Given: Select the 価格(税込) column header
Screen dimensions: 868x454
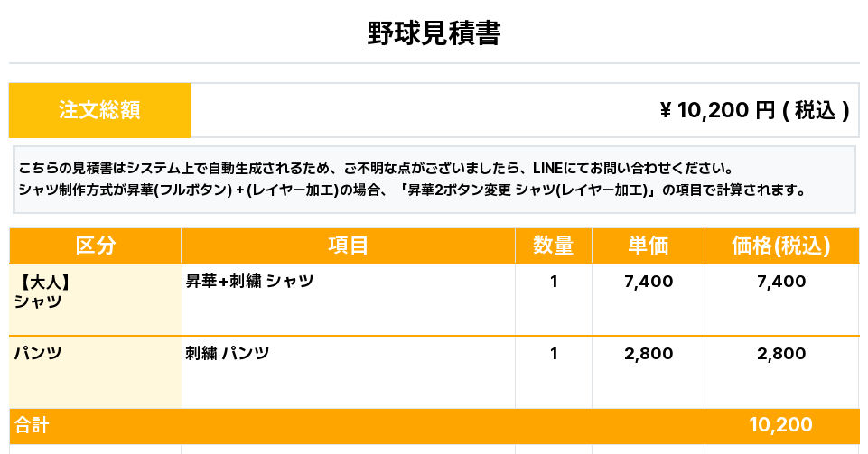Looking at the screenshot, I should point(781,246).
